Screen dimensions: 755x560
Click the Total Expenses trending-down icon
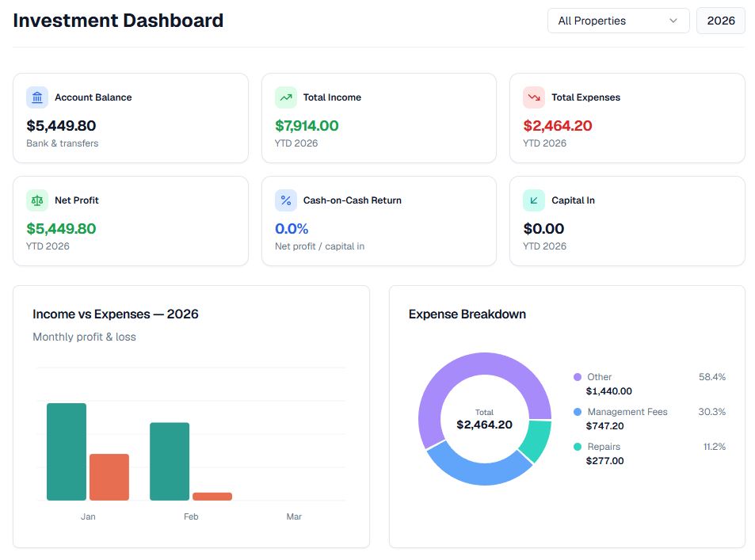(532, 97)
